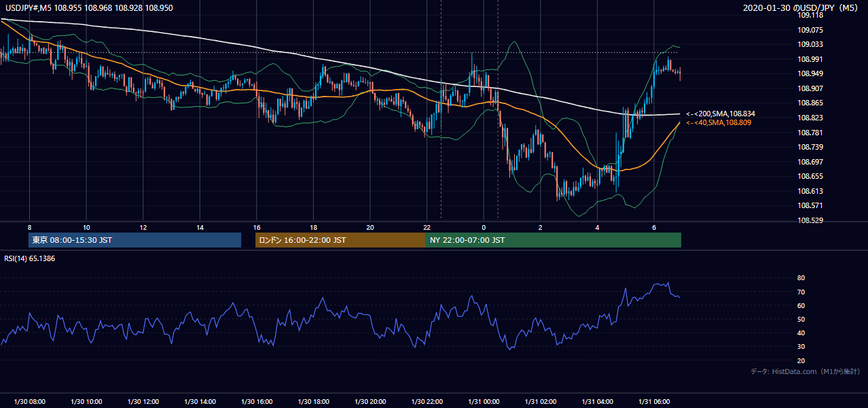Click hour label 16 under the price chart
Image resolution: width=868 pixels, height=408 pixels.
(x=256, y=227)
